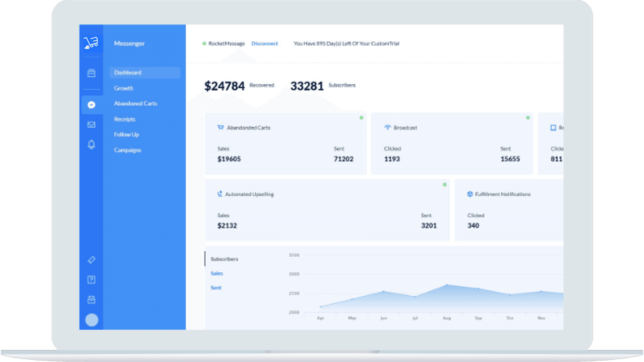Open help using the question mark icon
The width and height of the screenshot is (644, 362).
(91, 280)
